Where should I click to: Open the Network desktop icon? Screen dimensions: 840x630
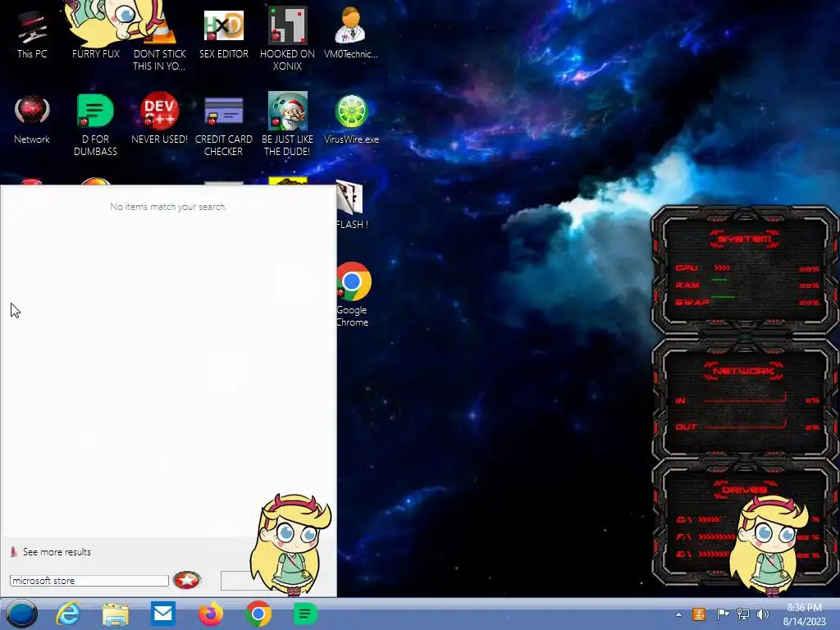[32, 120]
